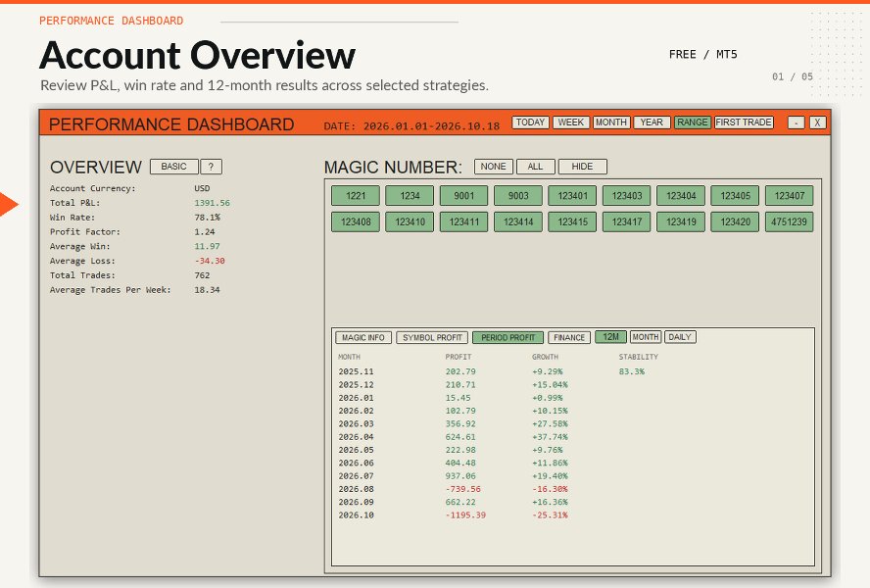
Task: Toggle magic number 123407
Action: [x=789, y=195]
